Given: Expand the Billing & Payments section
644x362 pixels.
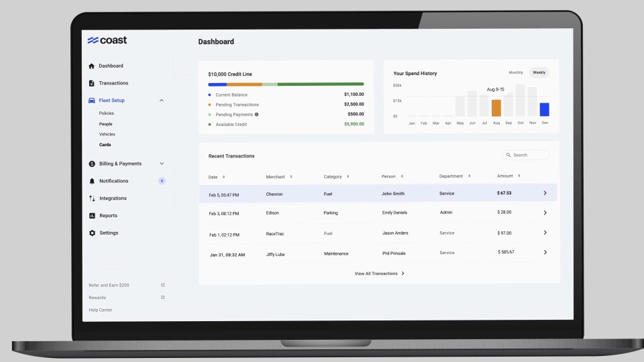Looking at the screenshot, I should [x=162, y=164].
